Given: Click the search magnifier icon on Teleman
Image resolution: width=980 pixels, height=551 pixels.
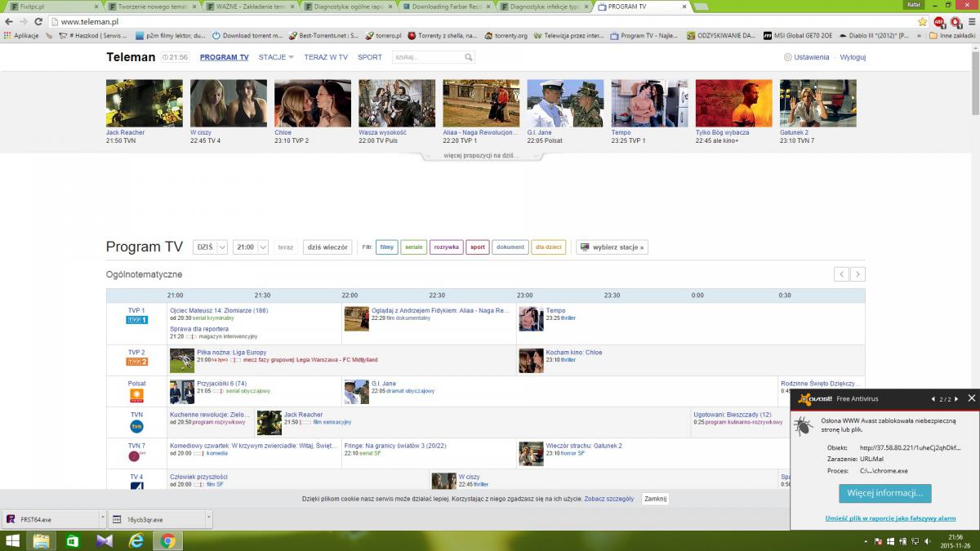Looking at the screenshot, I should pyautogui.click(x=469, y=57).
